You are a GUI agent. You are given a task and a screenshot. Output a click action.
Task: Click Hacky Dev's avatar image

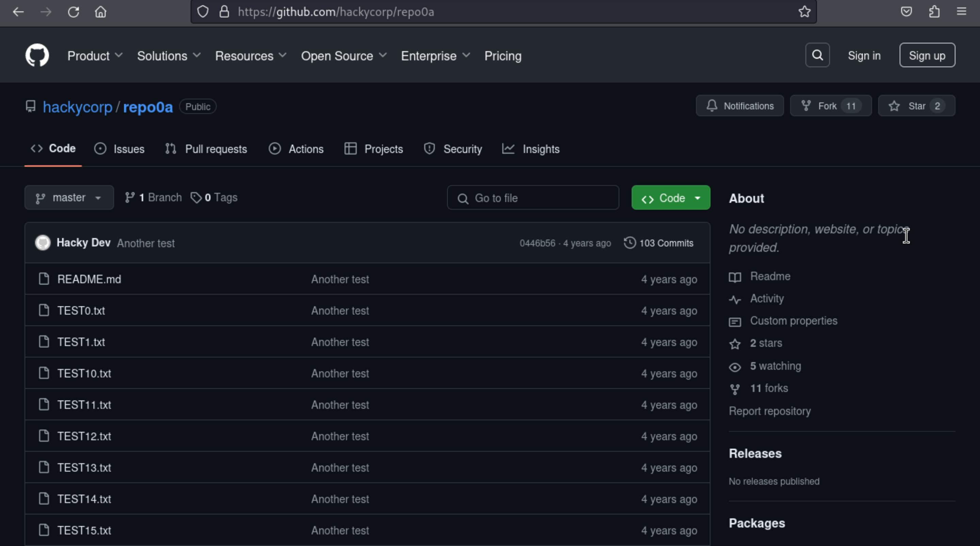coord(43,243)
